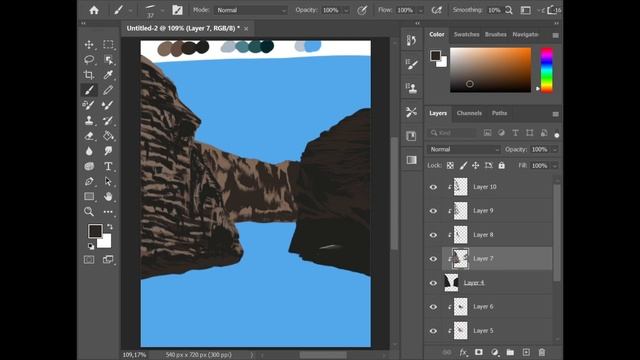
Task: Select the Horizontal Type tool
Action: [108, 166]
